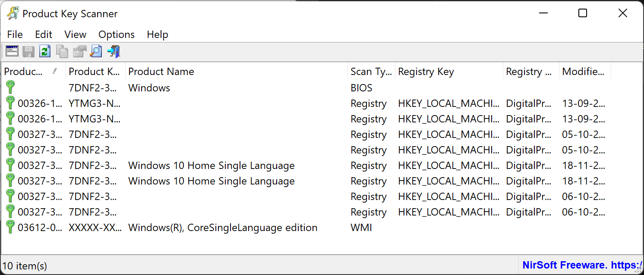Viewport: 644px width, 275px height.
Task: Sort by the Registry Value column header
Action: click(531, 72)
